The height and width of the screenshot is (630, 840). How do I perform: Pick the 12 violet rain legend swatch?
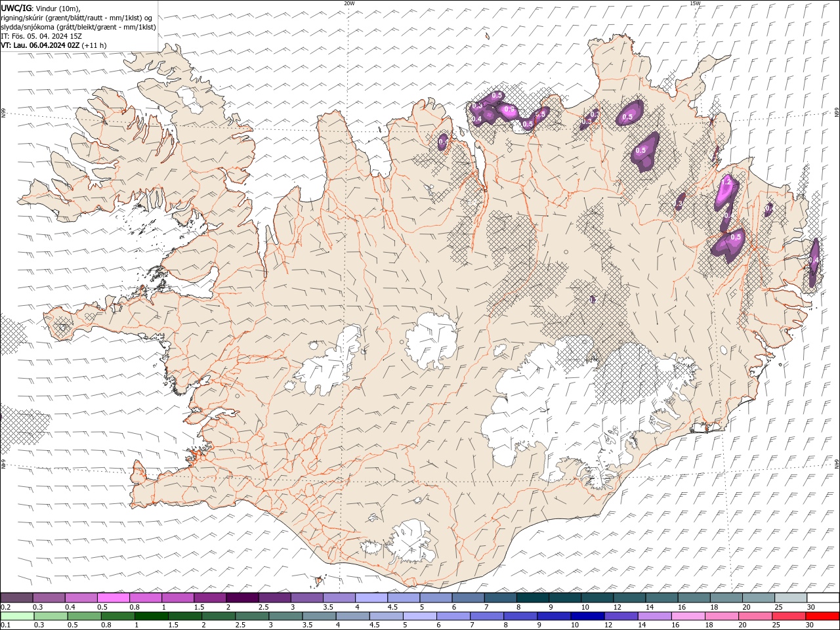click(621, 616)
